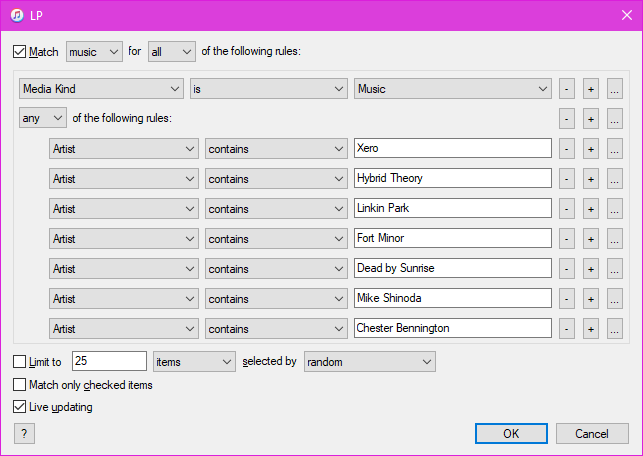Cancel the smart playlist dialog

click(592, 433)
